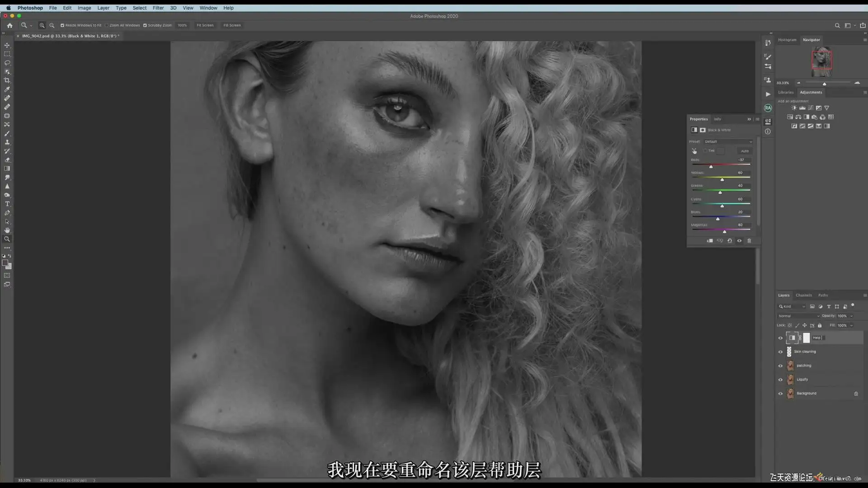Select the Eraser tool
The width and height of the screenshot is (868, 488).
(7, 160)
